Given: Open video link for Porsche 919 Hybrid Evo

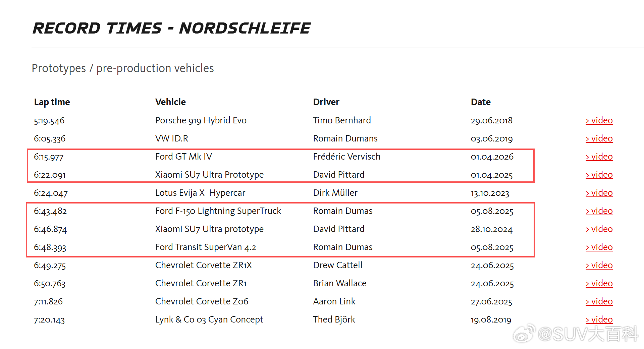Looking at the screenshot, I should 599,120.
